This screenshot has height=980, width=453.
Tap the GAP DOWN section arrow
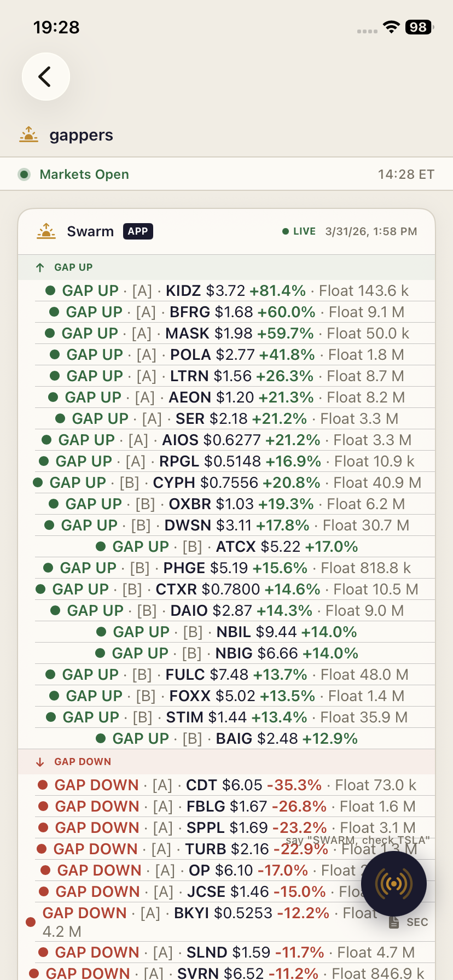40,762
